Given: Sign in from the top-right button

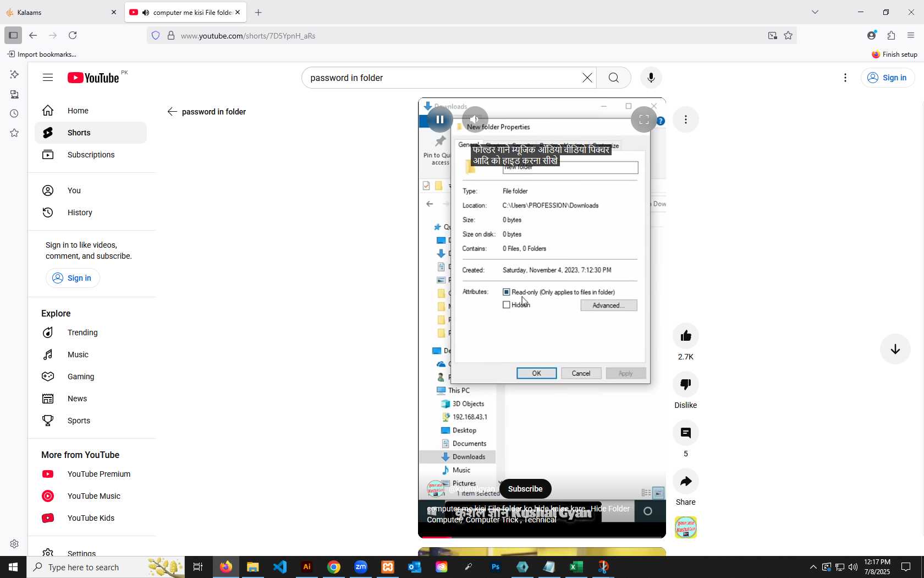Looking at the screenshot, I should (x=887, y=78).
